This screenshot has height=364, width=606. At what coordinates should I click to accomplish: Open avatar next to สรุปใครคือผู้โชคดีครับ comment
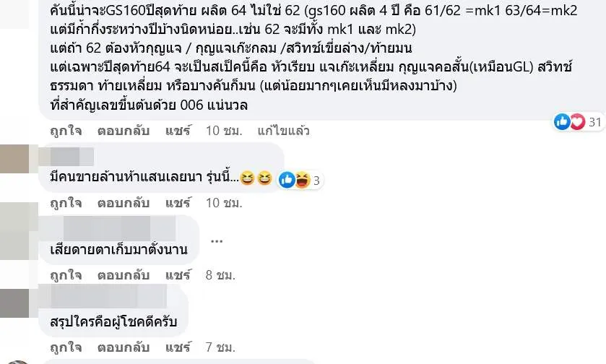click(x=14, y=303)
